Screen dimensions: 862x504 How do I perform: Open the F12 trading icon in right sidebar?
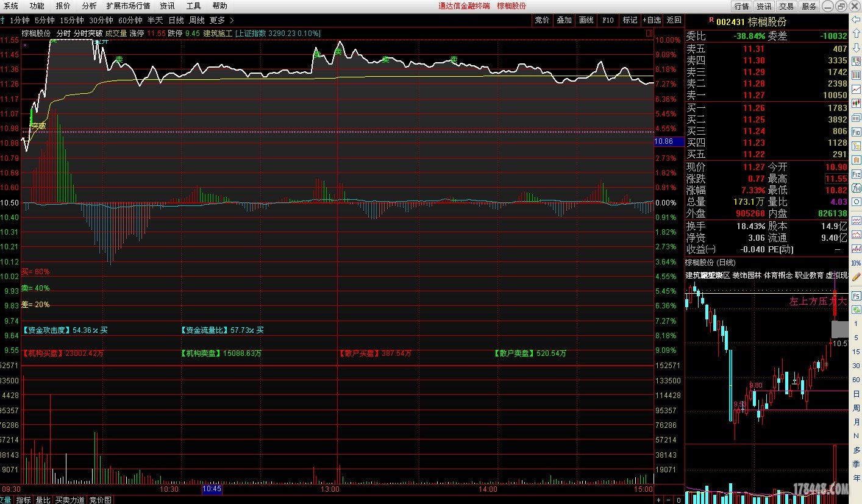click(x=857, y=174)
